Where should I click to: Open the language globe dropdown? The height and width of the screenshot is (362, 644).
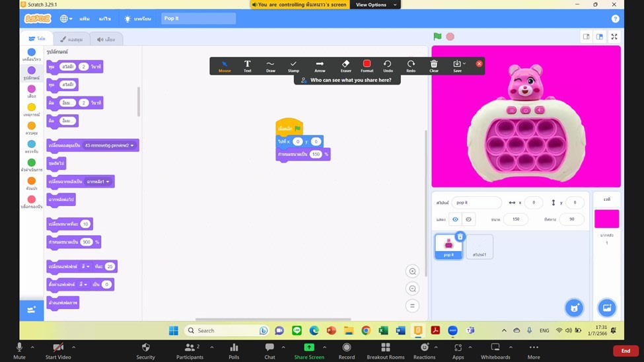(x=65, y=18)
